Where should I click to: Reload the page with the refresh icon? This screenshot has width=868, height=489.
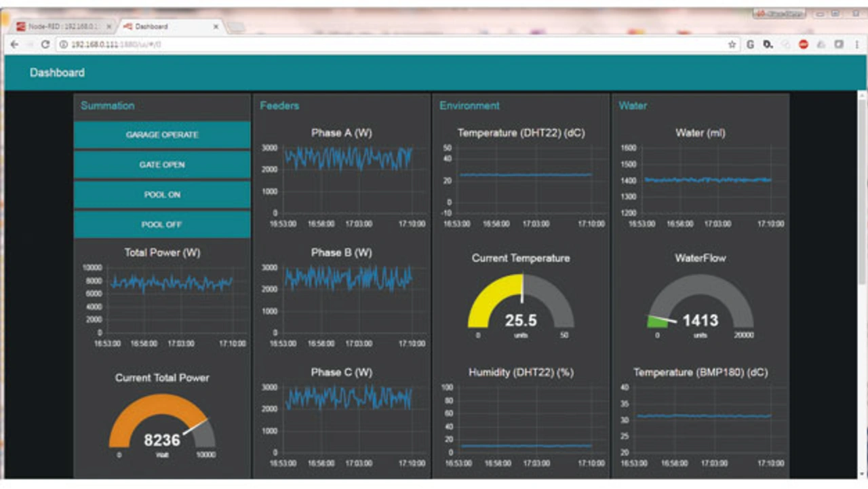pyautogui.click(x=45, y=45)
